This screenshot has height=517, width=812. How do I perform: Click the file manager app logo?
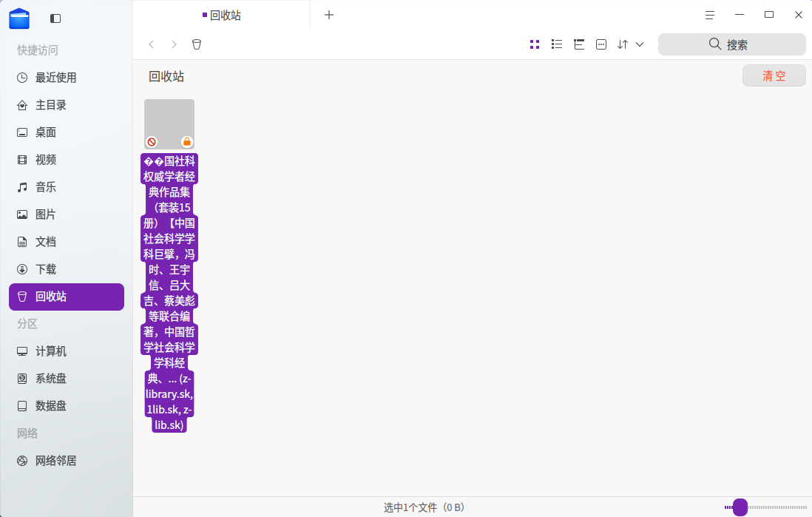tap(19, 18)
